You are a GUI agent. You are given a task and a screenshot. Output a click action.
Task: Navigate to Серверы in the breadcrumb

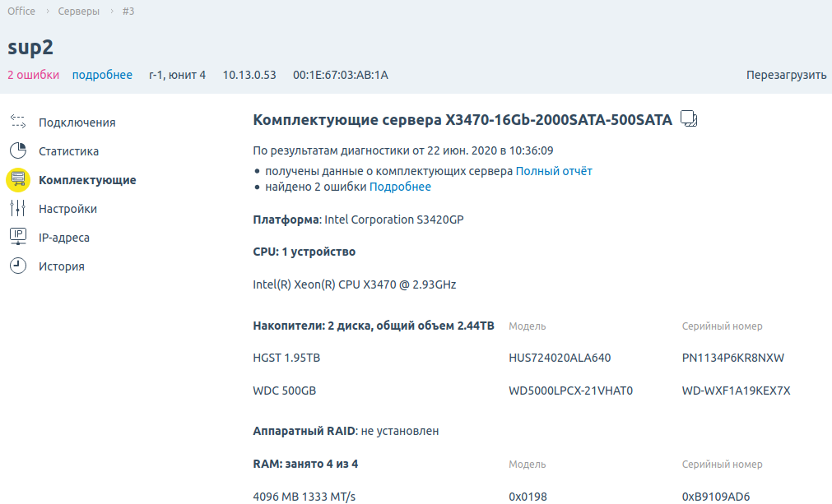pyautogui.click(x=78, y=12)
